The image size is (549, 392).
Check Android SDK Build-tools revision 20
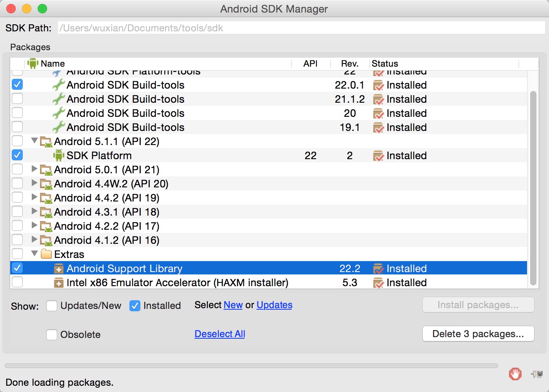(17, 113)
